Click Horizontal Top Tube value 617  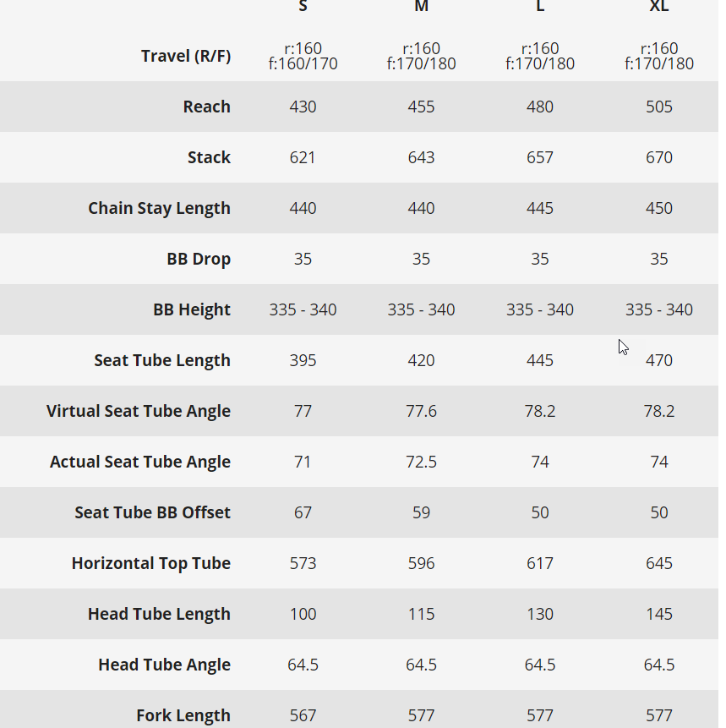click(x=540, y=563)
